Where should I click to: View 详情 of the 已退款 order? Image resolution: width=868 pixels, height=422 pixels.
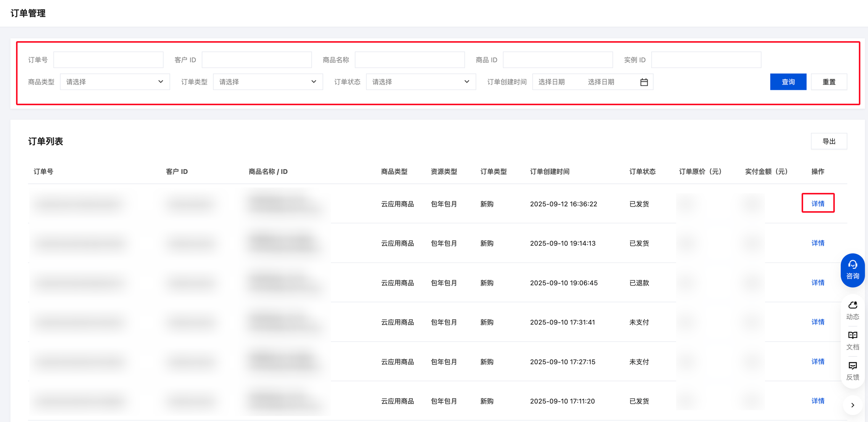[x=818, y=282]
